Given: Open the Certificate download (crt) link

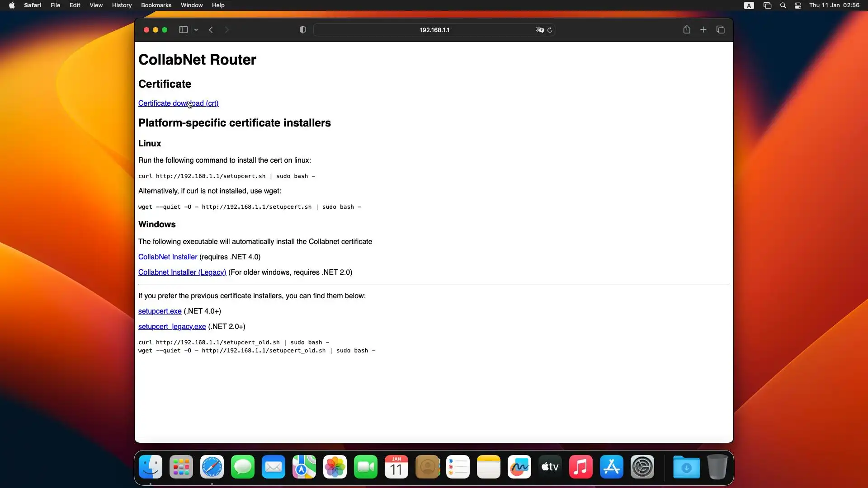Looking at the screenshot, I should pyautogui.click(x=178, y=103).
